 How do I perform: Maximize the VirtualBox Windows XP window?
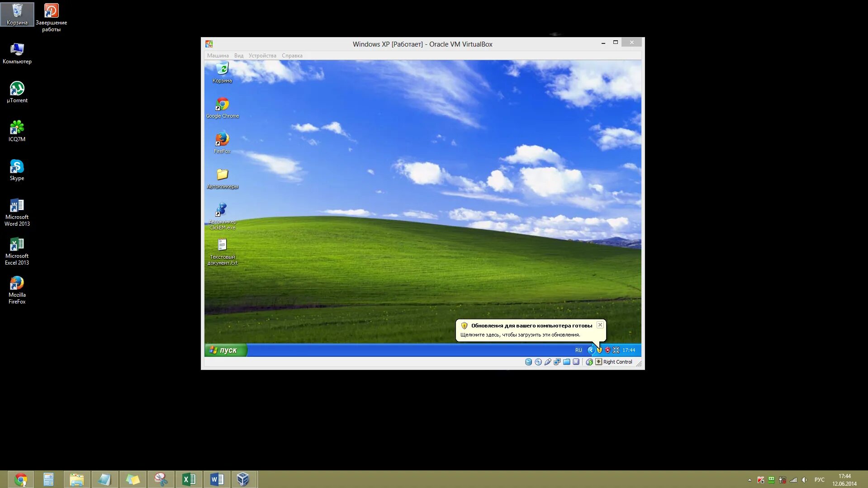tap(615, 43)
